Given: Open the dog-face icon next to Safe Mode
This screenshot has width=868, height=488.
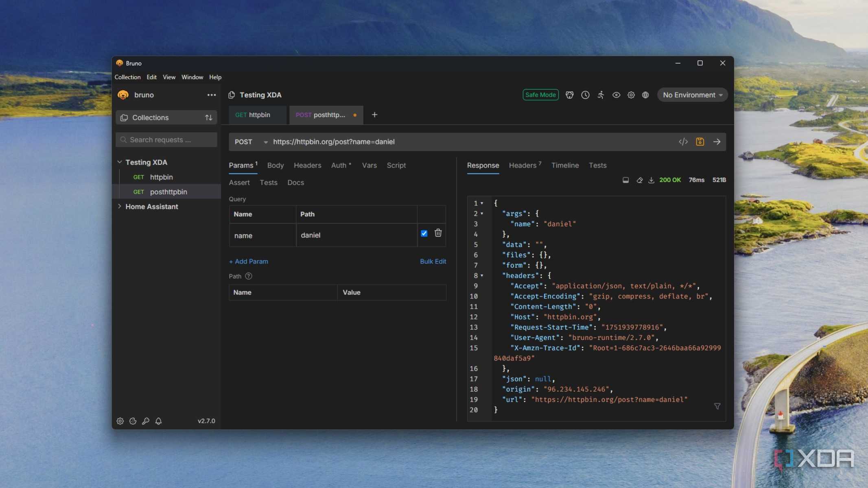Looking at the screenshot, I should pos(570,95).
